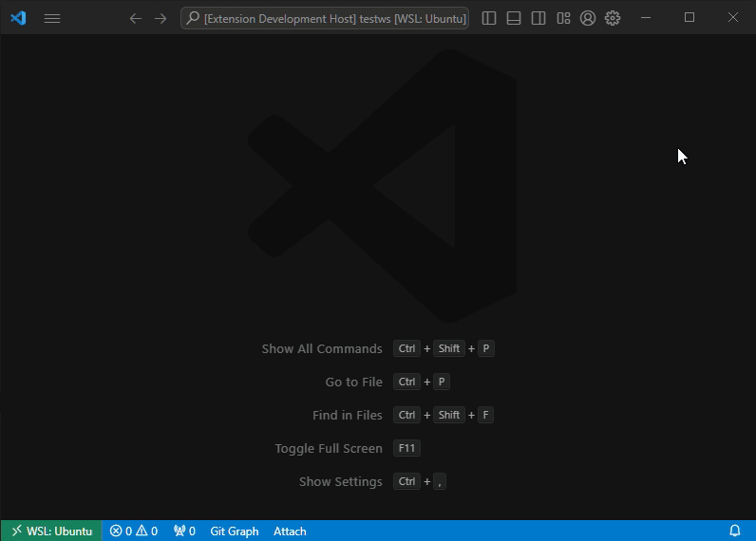Toggle the primary side bar
This screenshot has width=756, height=541.
click(x=489, y=18)
